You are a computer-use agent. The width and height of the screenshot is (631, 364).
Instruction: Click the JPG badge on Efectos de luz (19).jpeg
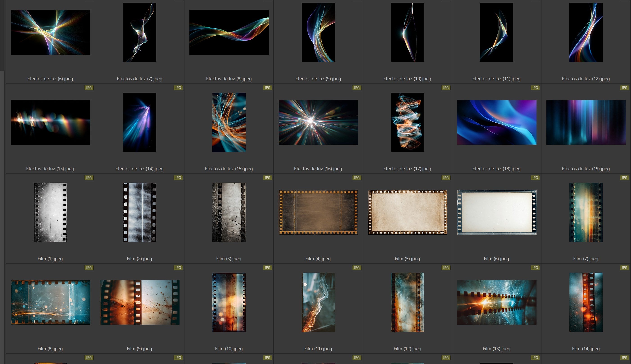[x=624, y=88]
